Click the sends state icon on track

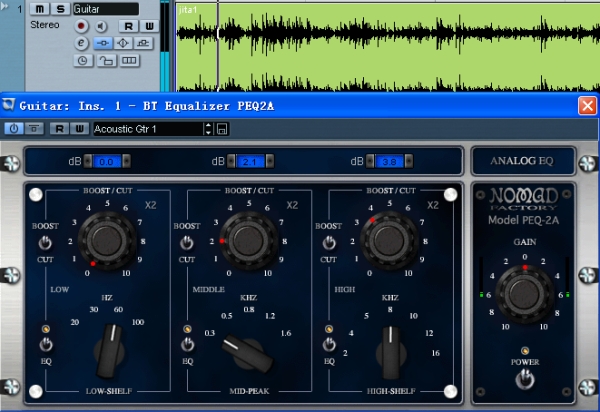click(x=143, y=43)
